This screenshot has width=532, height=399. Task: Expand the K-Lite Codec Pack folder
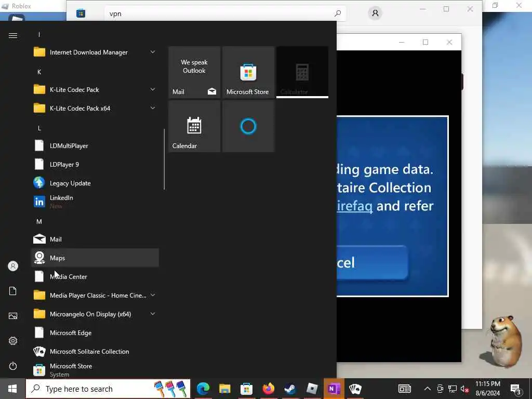(x=95, y=89)
